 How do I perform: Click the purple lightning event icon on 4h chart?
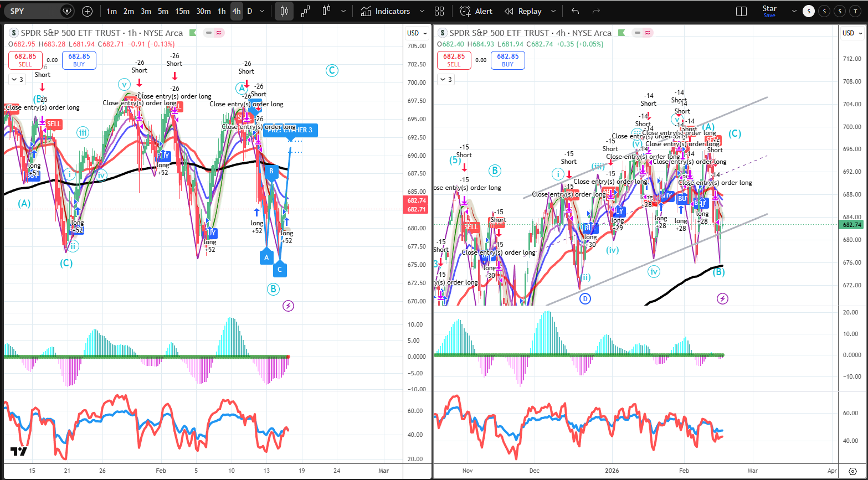(x=722, y=299)
